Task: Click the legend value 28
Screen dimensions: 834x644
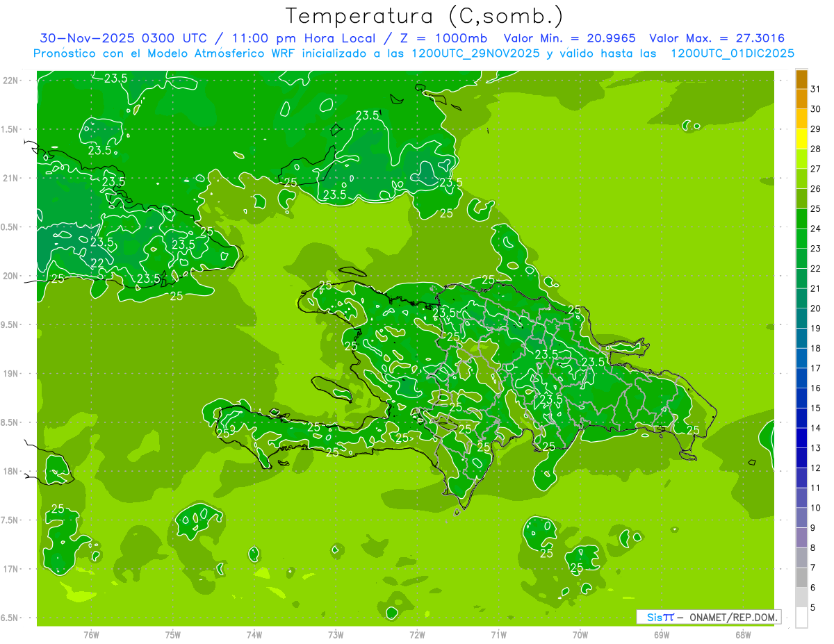Action: (x=816, y=149)
